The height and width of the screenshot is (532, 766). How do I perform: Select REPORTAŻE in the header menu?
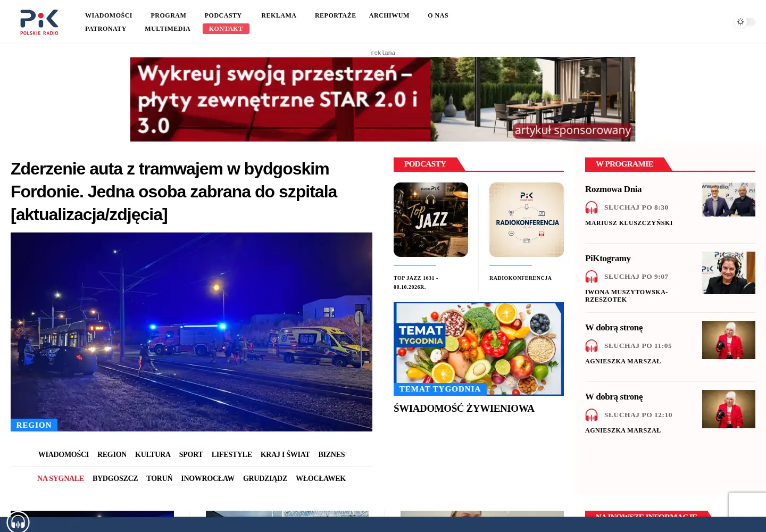pos(335,15)
